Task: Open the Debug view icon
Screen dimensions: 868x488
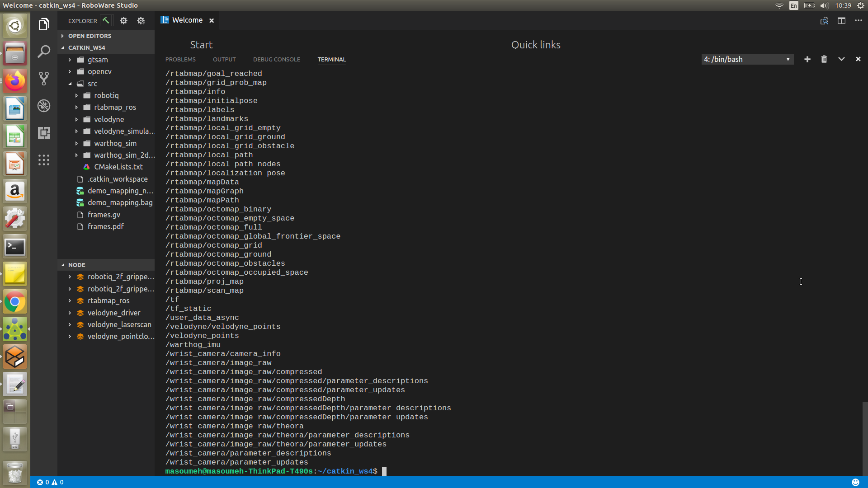Action: point(44,106)
